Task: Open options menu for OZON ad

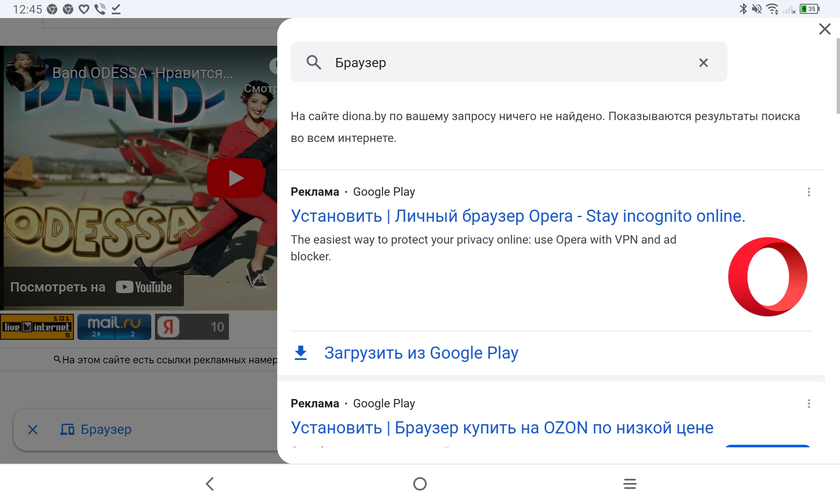Action: tap(808, 404)
